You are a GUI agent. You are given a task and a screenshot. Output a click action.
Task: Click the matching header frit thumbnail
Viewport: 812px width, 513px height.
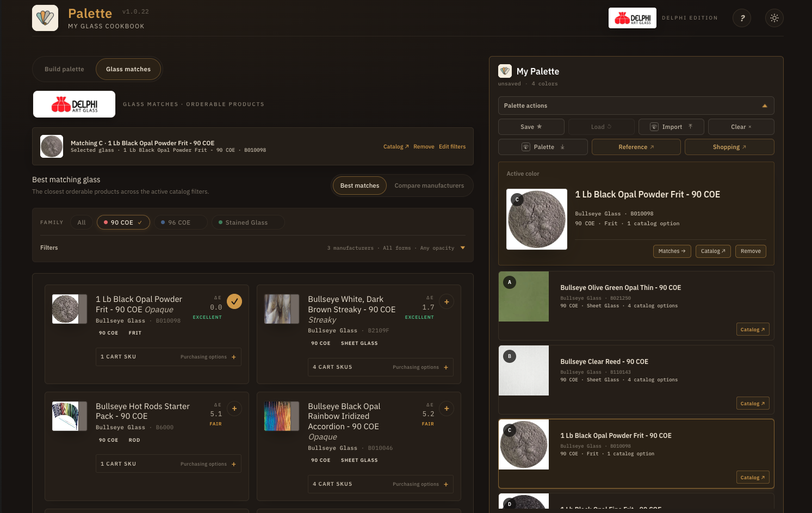click(52, 146)
